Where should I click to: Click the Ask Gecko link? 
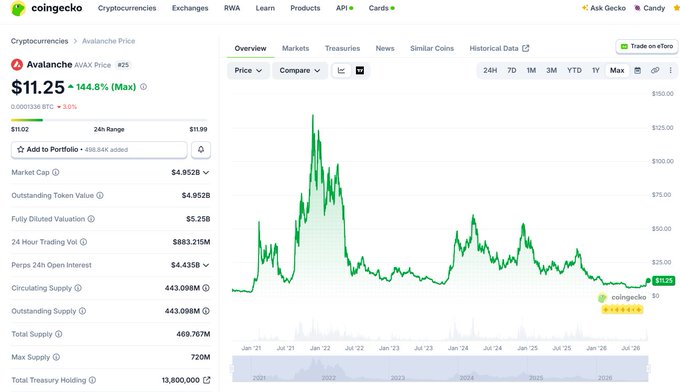click(604, 8)
